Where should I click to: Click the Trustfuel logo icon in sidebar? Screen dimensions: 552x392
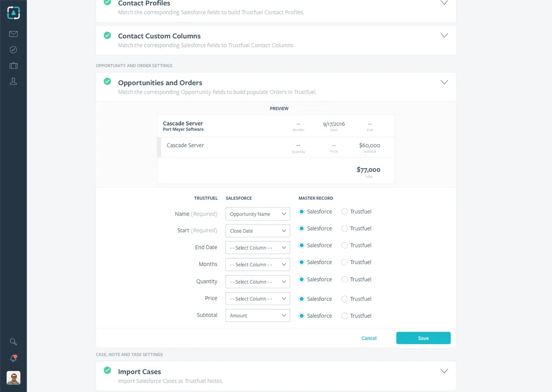[x=13, y=13]
